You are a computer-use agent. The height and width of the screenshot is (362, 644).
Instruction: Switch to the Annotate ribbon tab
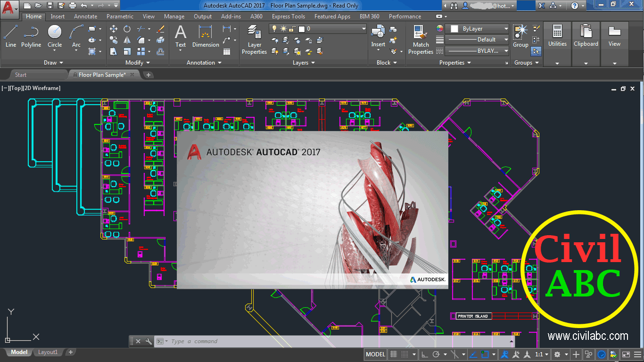point(85,16)
